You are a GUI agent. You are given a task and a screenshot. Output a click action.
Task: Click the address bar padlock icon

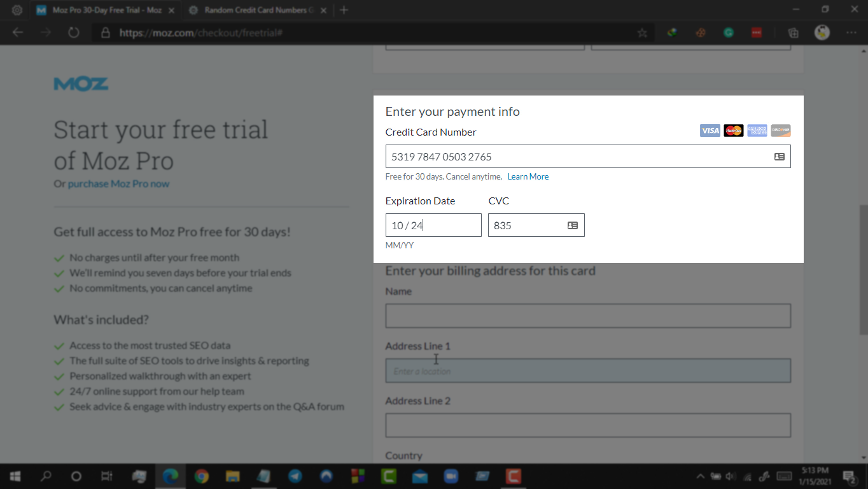pyautogui.click(x=106, y=32)
